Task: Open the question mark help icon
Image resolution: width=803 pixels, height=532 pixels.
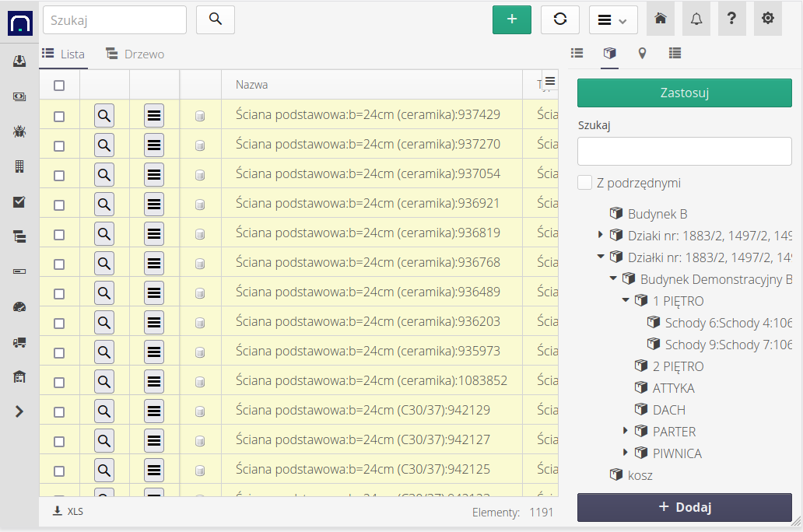Action: click(731, 19)
